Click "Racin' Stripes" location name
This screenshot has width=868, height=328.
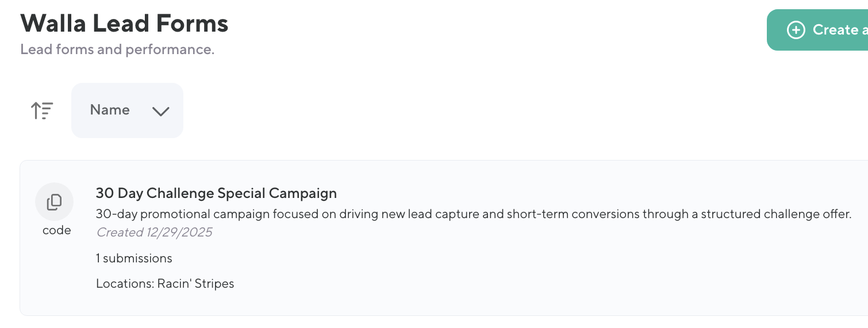[x=195, y=284]
